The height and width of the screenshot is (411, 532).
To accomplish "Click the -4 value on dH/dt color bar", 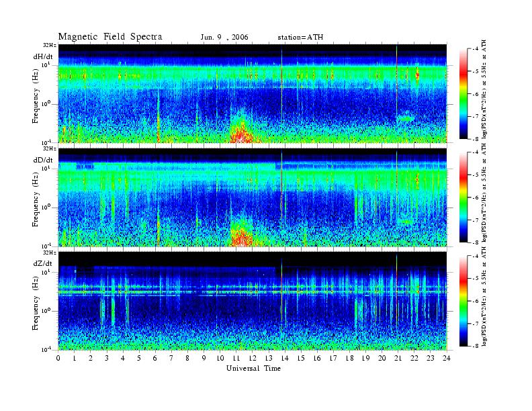I will 475,49.
